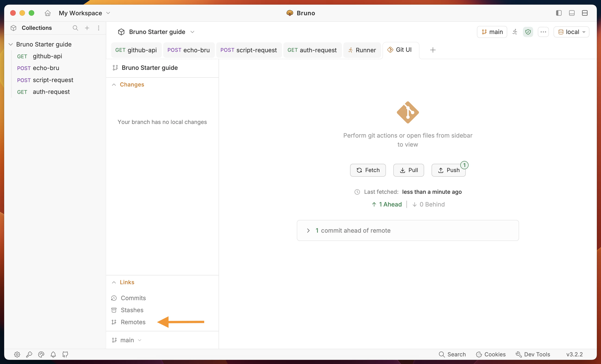Open preferences gear in status bar

(x=17, y=355)
